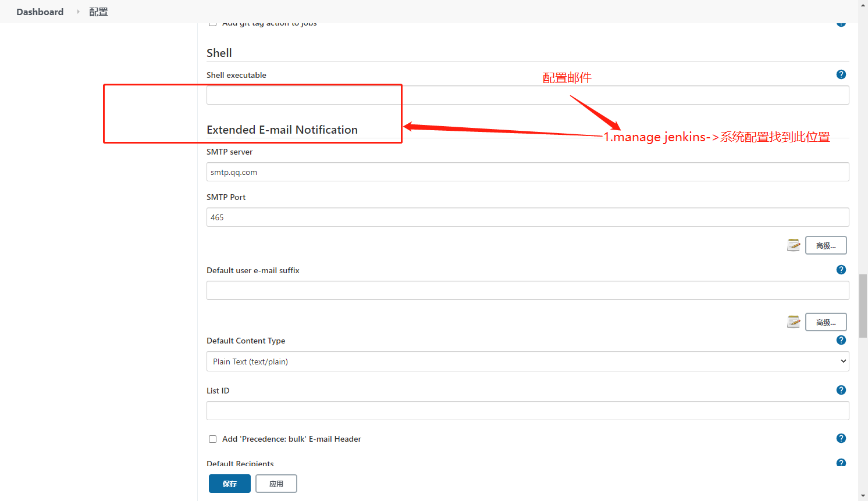Click 高级 button under SMTP Port
The height and width of the screenshot is (501, 868).
tap(826, 245)
